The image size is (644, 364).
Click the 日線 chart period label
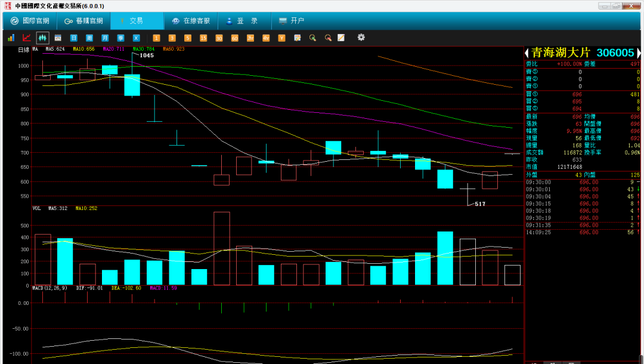(x=24, y=50)
